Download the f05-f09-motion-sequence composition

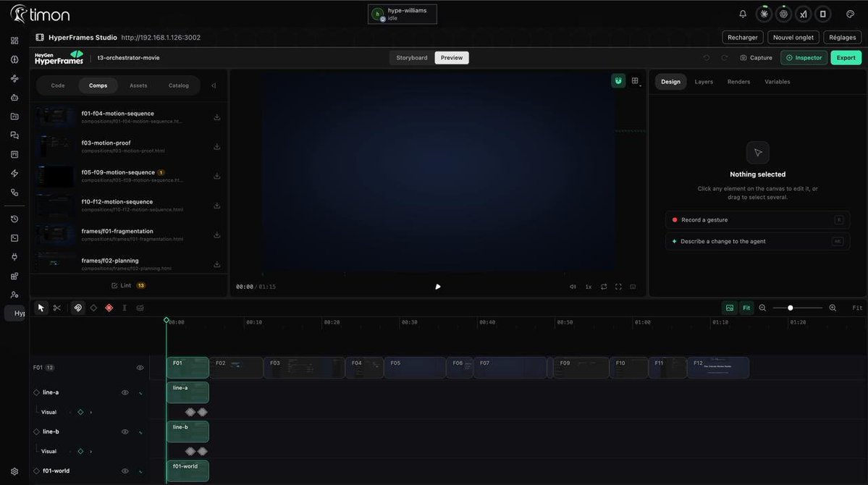click(217, 176)
